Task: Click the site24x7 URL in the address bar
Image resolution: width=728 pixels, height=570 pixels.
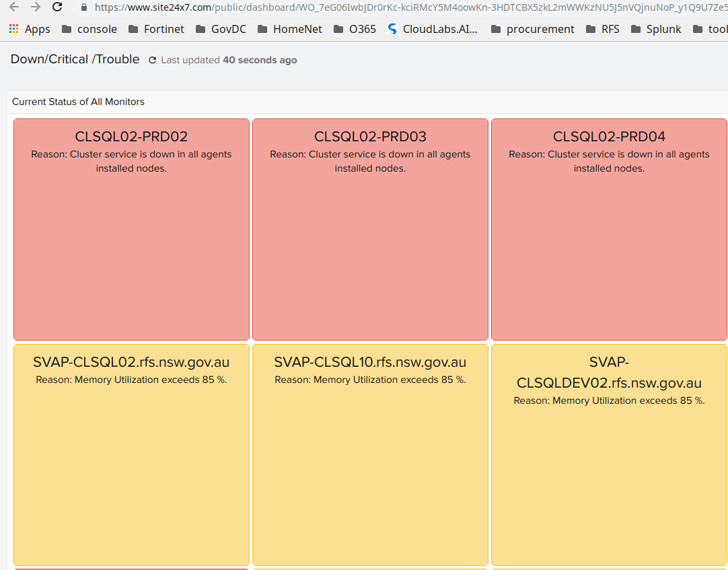Action: click(411, 7)
